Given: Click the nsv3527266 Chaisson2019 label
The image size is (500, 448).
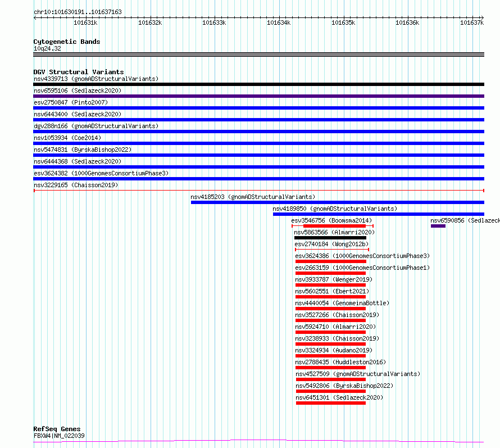Looking at the screenshot, I should coord(337,315).
